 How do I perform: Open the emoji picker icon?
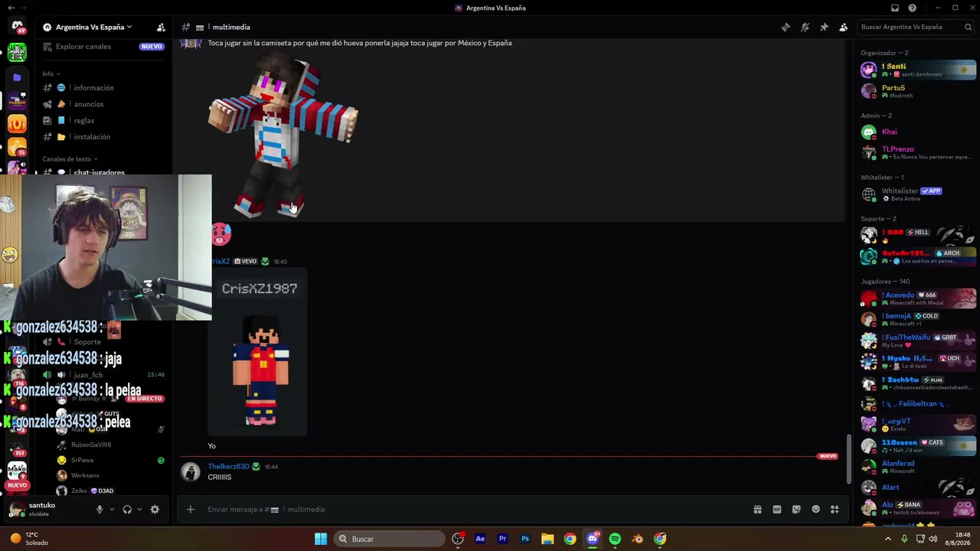tap(815, 509)
